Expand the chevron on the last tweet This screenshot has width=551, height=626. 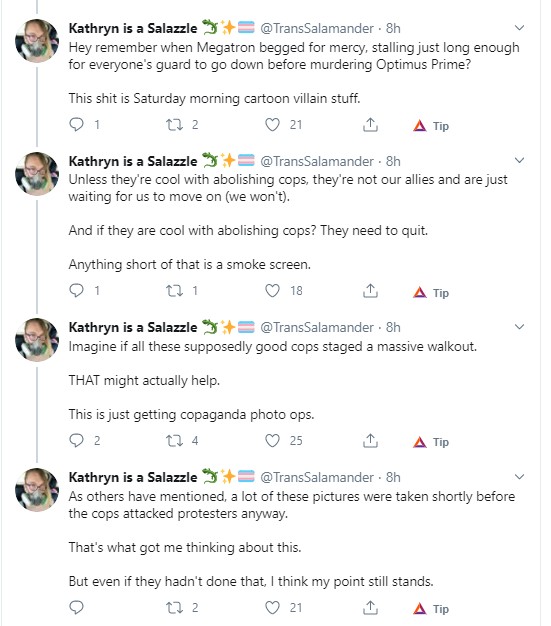point(519,477)
